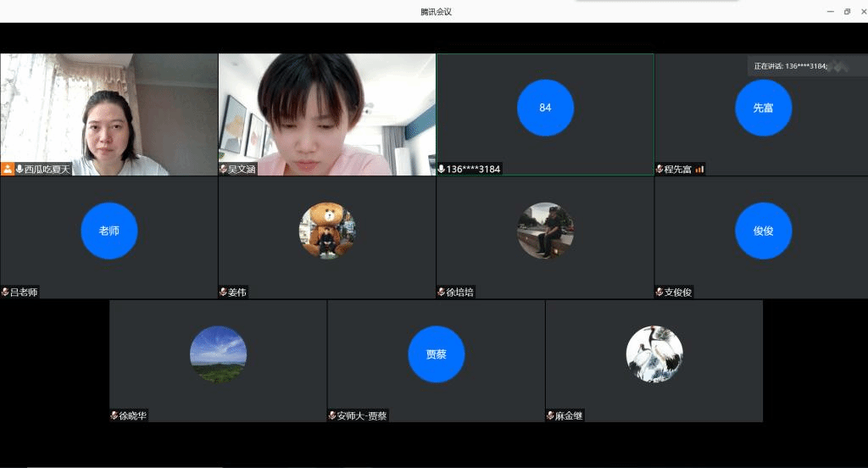Image resolution: width=868 pixels, height=468 pixels.
Task: Click the muted mic icon for 徐培培
Action: click(x=442, y=292)
